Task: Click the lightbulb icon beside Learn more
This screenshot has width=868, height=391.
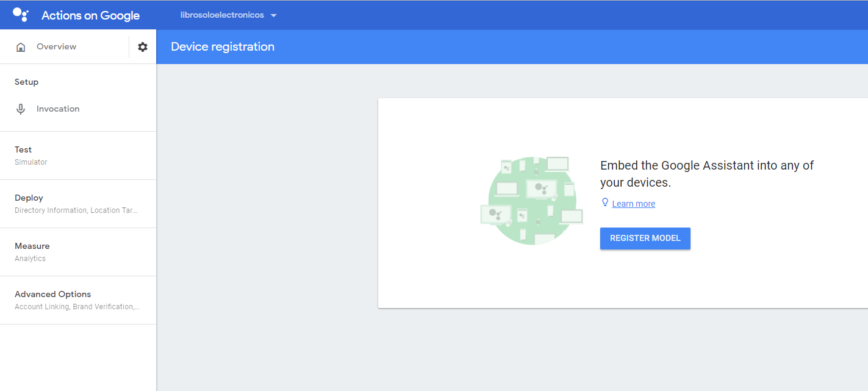Action: coord(605,203)
